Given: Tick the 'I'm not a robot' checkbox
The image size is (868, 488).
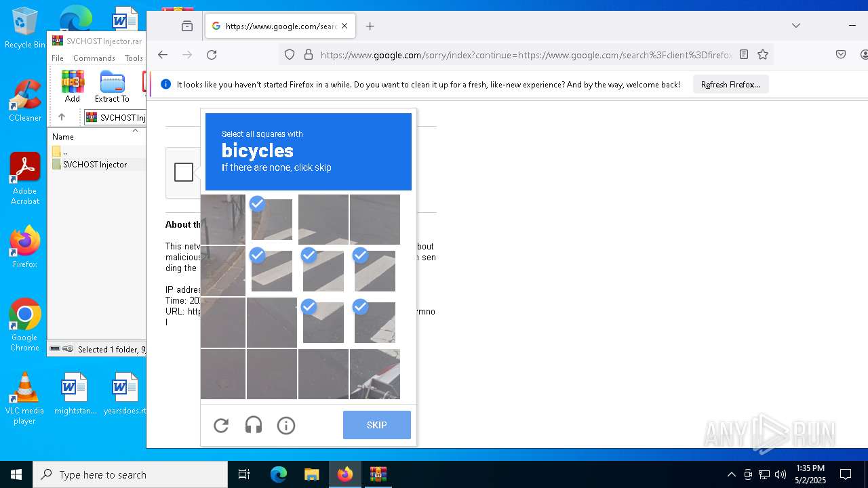Looking at the screenshot, I should pos(184,172).
